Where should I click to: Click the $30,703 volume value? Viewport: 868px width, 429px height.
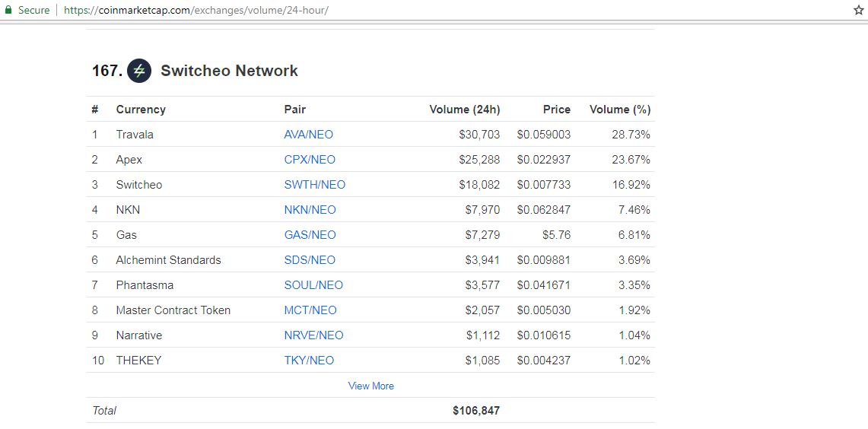click(x=479, y=135)
